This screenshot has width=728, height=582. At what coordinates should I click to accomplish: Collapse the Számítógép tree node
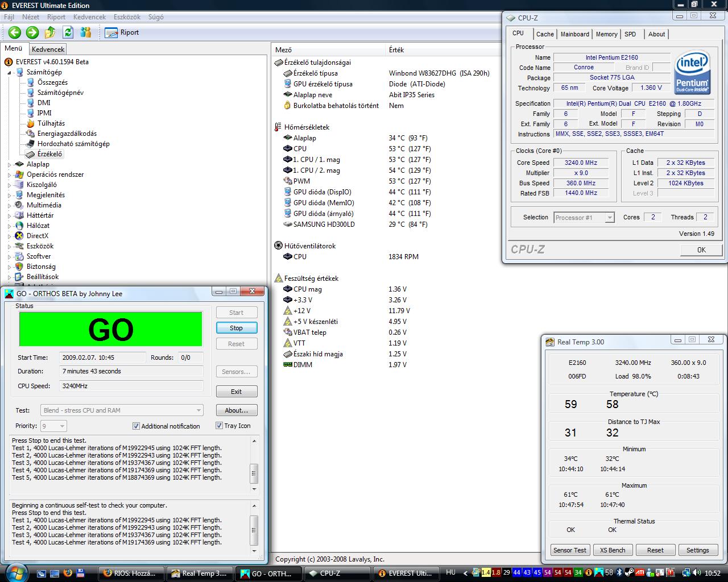(x=9, y=72)
